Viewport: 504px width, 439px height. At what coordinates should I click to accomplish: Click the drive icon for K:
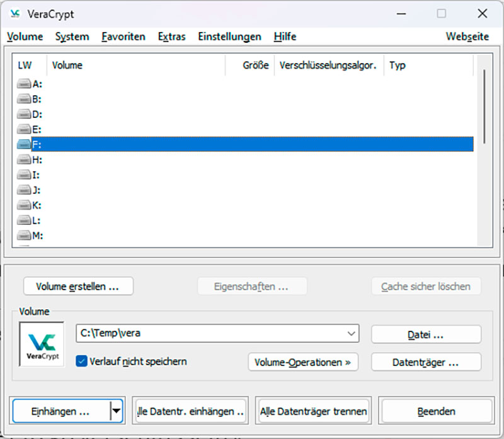click(x=24, y=205)
